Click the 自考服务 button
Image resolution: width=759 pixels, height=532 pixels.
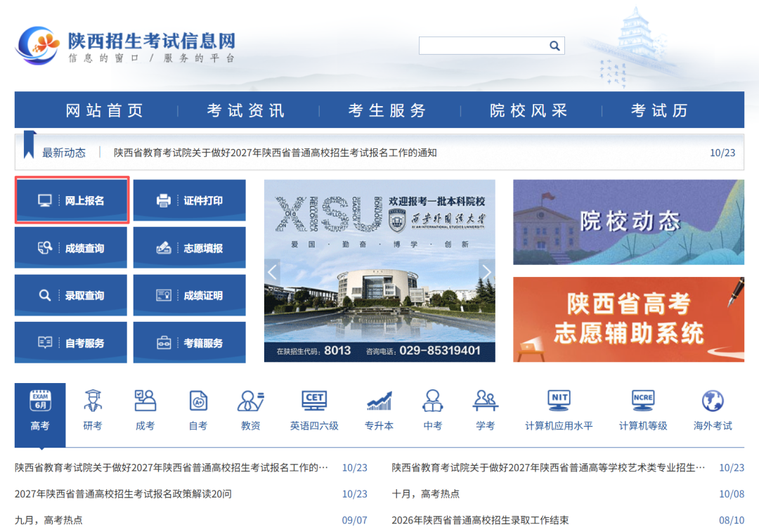(71, 343)
